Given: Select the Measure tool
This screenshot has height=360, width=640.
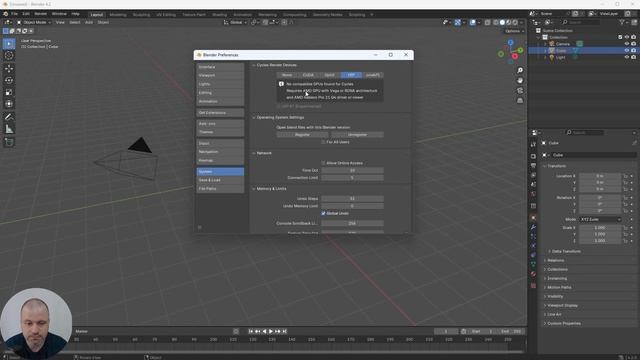Looking at the screenshot, I should [x=9, y=129].
